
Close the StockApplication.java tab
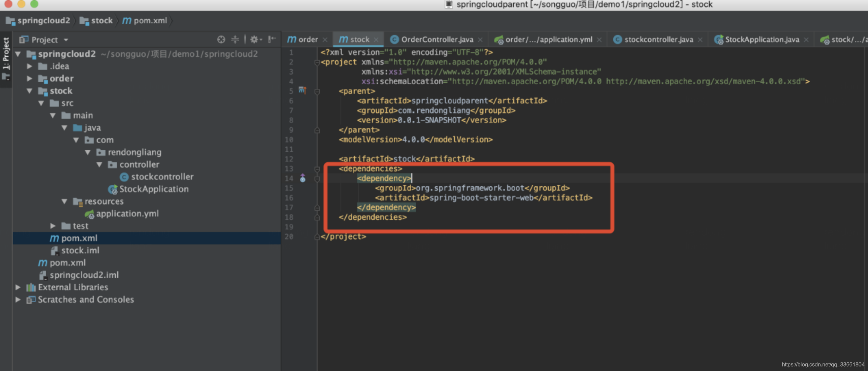806,40
